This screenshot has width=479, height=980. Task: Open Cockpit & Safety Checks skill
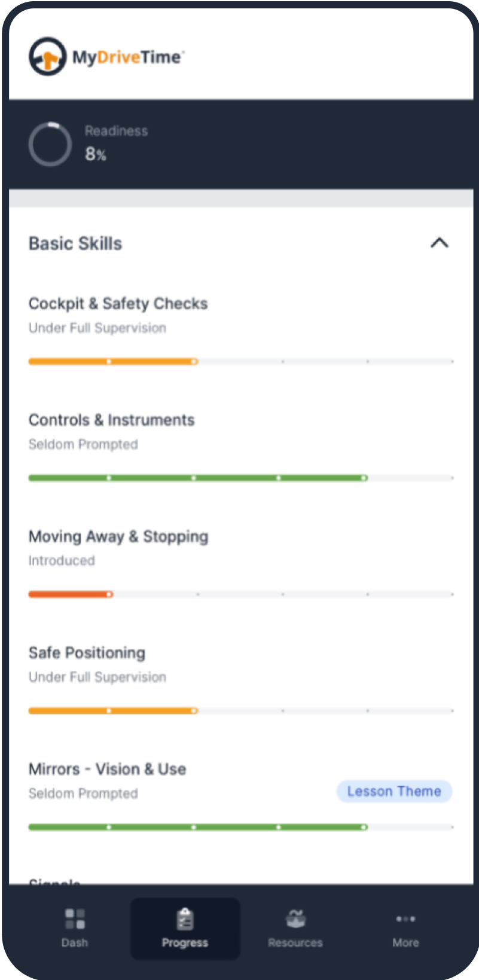(x=118, y=304)
